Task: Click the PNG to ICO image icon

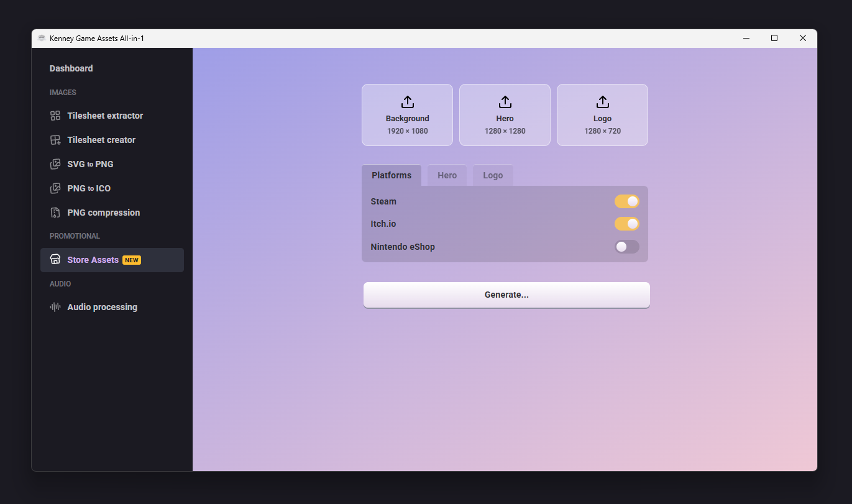Action: coord(55,188)
